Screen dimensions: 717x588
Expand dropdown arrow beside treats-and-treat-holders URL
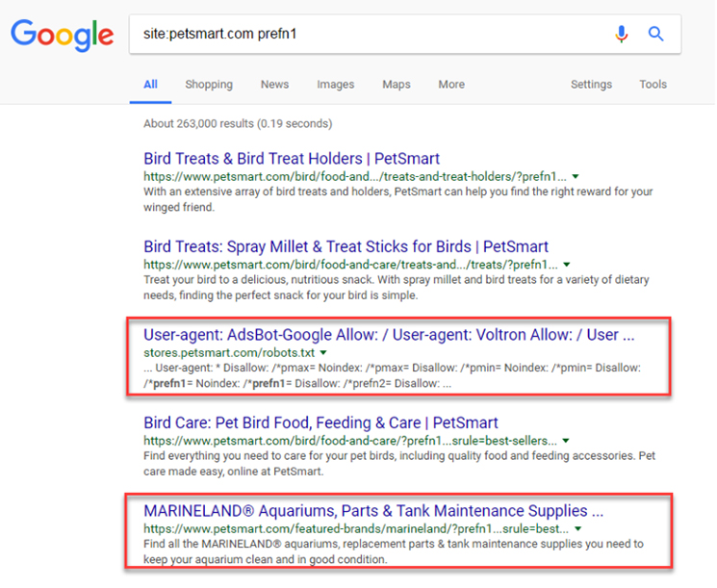click(576, 176)
